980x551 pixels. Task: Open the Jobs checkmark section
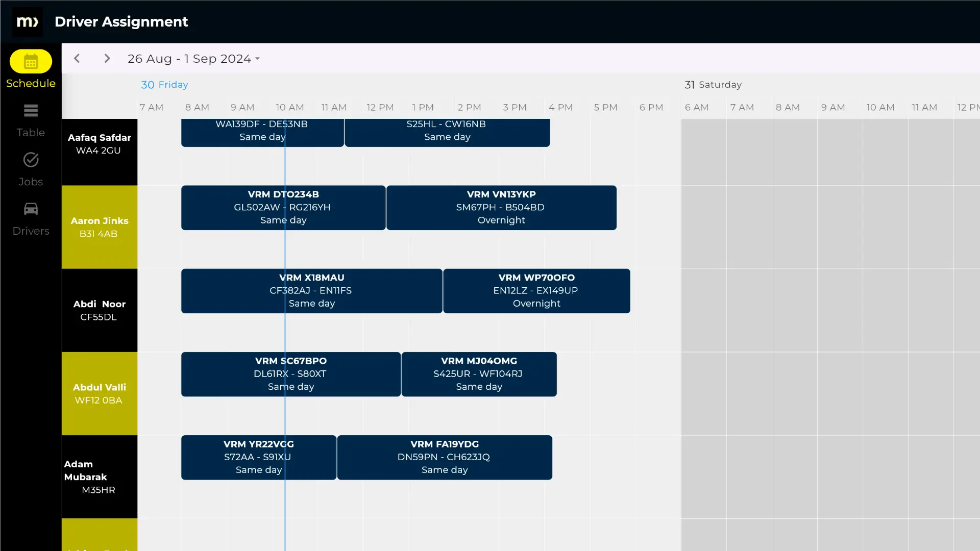(31, 170)
